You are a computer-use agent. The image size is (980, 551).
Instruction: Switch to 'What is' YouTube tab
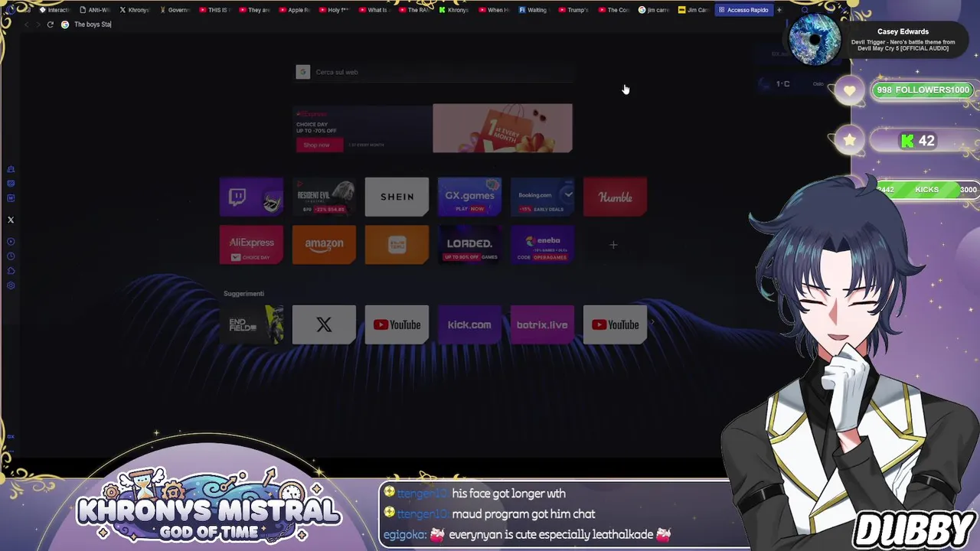click(x=374, y=10)
